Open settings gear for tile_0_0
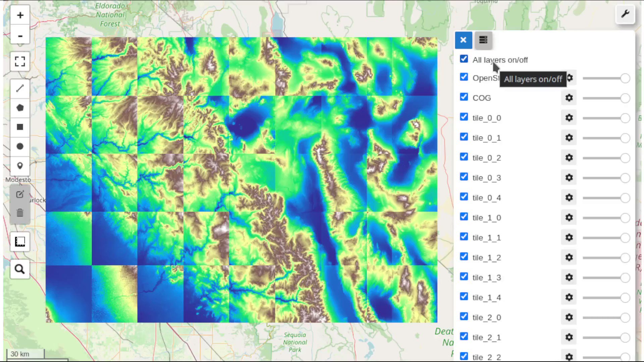644x362 pixels. pos(569,118)
